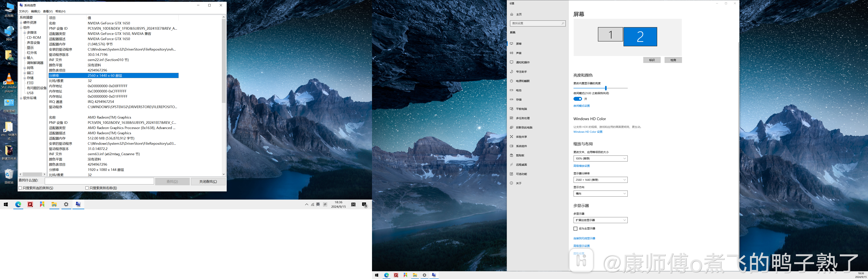Select 有问题的设备 tree item
The width and height of the screenshot is (868, 279).
tap(37, 88)
